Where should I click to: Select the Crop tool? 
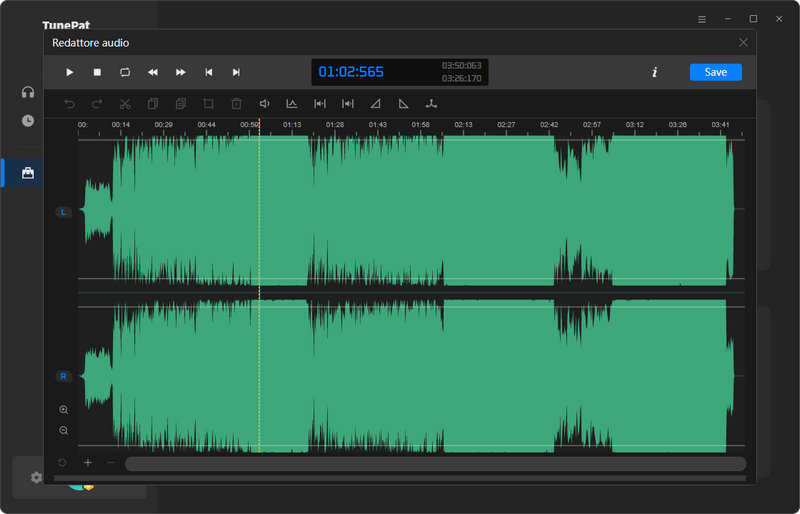click(208, 104)
